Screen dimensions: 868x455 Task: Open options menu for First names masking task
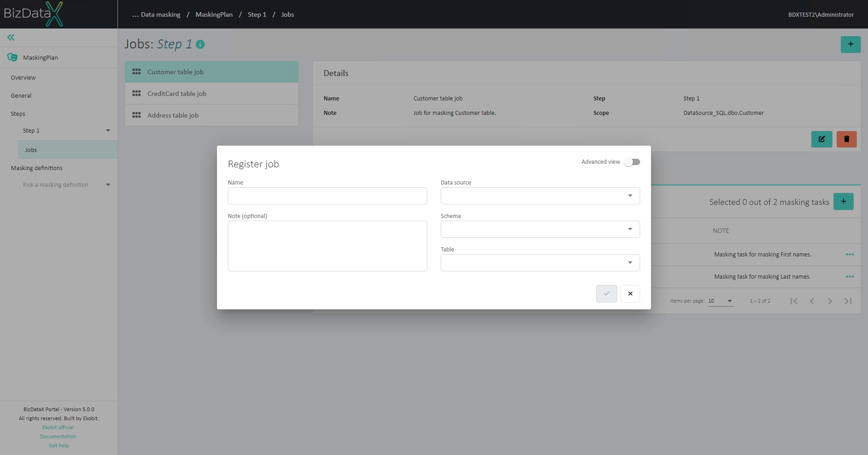(849, 255)
